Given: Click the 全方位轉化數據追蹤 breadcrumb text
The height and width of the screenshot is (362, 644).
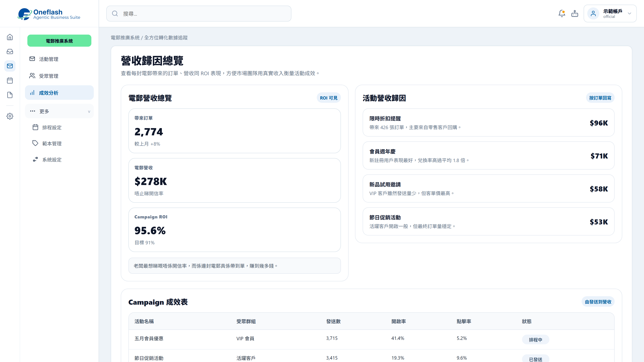Looking at the screenshot, I should (x=166, y=37).
